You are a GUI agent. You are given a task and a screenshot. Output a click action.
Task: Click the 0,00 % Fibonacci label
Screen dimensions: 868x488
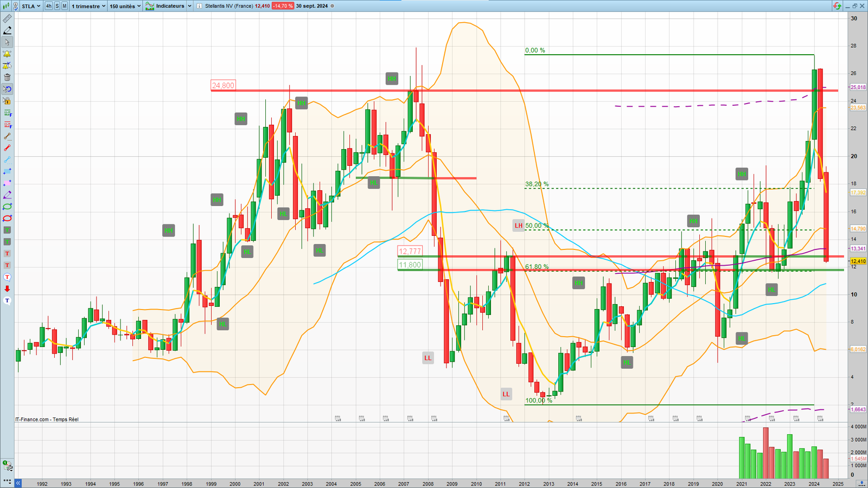coord(535,50)
